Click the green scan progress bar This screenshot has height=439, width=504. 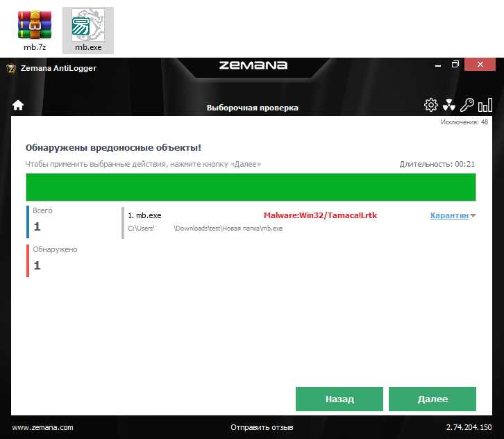click(251, 187)
